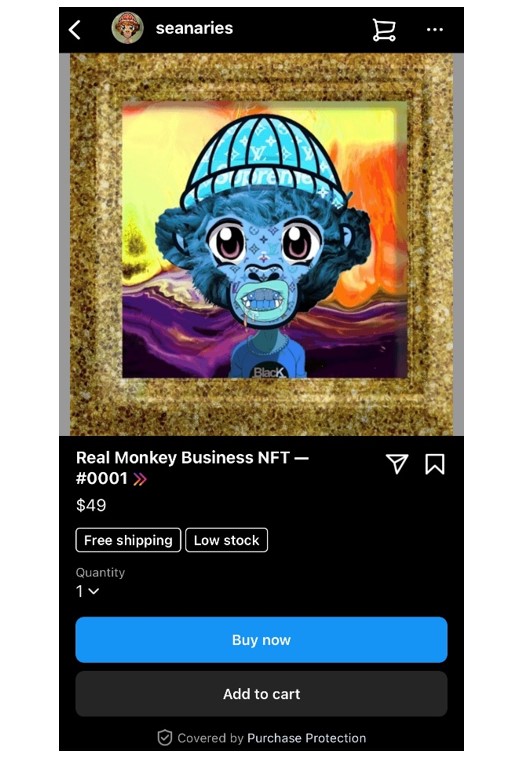The height and width of the screenshot is (770, 514).
Task: Open the seanaries username
Action: 194,28
